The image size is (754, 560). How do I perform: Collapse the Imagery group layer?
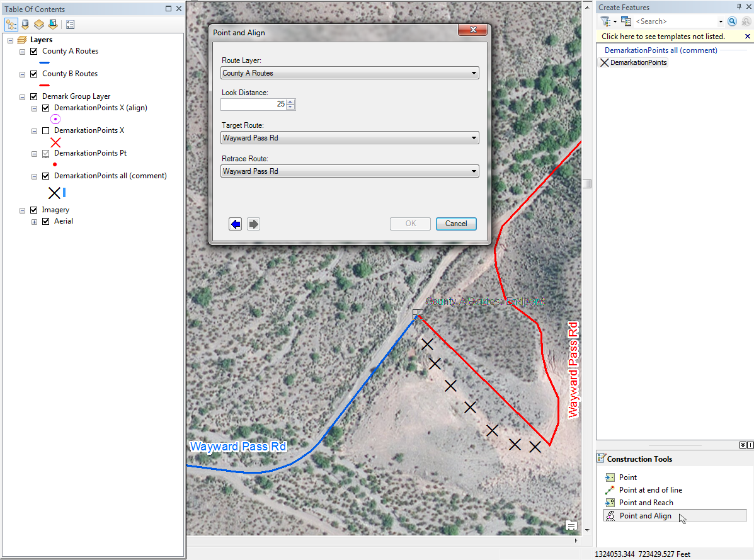pyautogui.click(x=22, y=210)
